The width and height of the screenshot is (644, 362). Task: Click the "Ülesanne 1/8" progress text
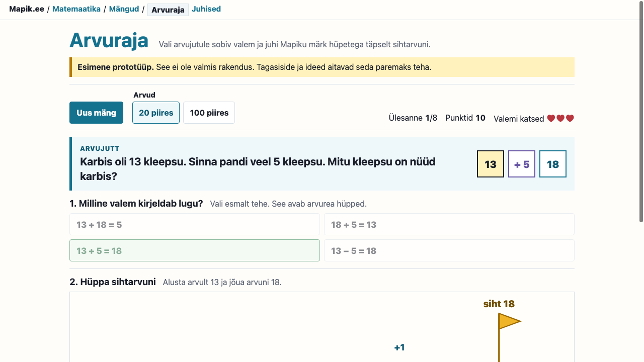tap(413, 118)
